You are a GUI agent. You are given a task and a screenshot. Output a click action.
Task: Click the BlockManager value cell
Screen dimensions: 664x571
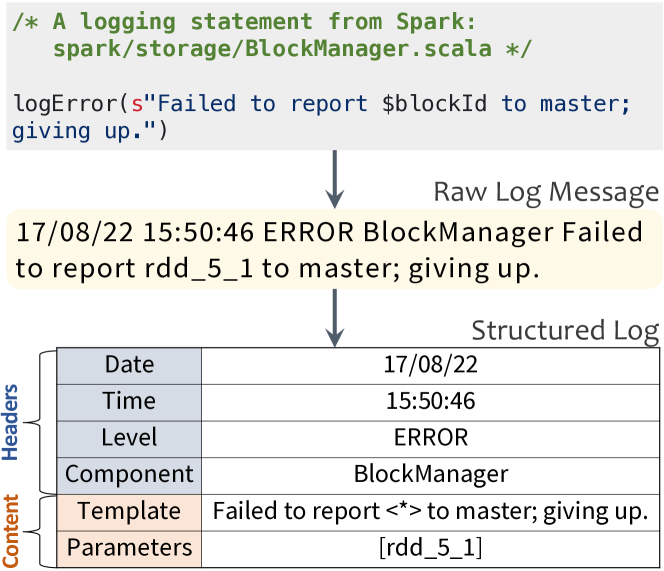pos(430,474)
